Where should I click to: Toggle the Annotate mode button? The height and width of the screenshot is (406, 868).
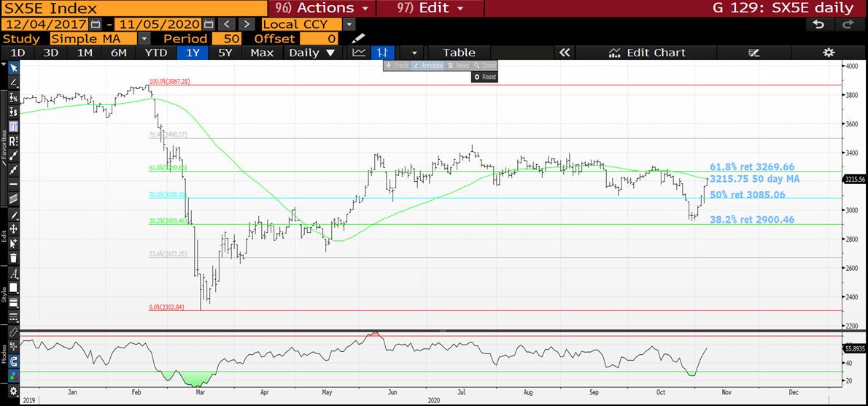[427, 66]
